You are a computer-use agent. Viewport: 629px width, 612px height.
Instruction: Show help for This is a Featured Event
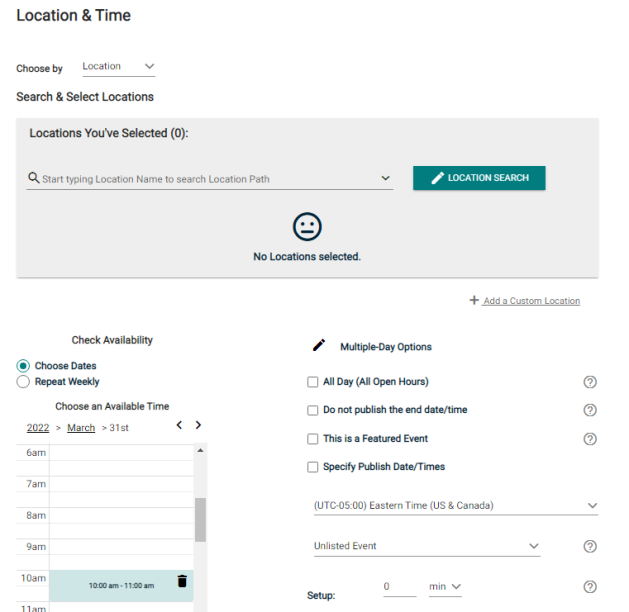click(590, 439)
